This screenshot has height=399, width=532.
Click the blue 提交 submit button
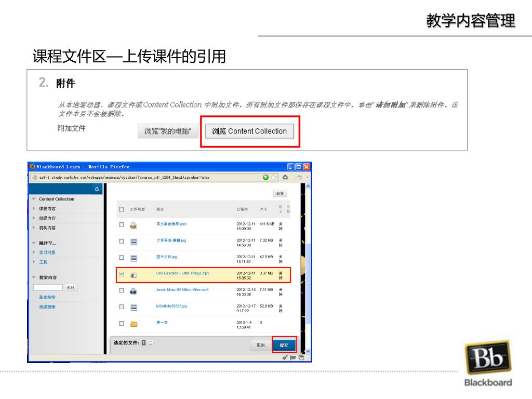(284, 345)
